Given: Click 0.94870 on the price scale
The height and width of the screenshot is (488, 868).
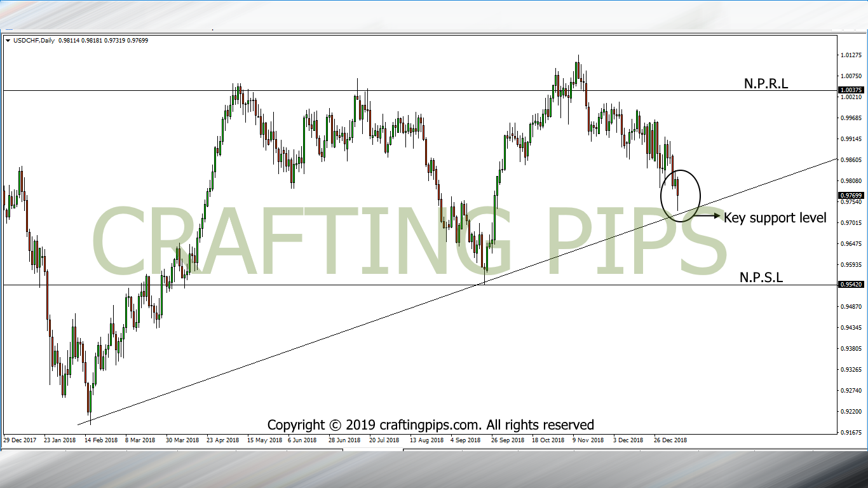Looking at the screenshot, I should pyautogui.click(x=851, y=307).
